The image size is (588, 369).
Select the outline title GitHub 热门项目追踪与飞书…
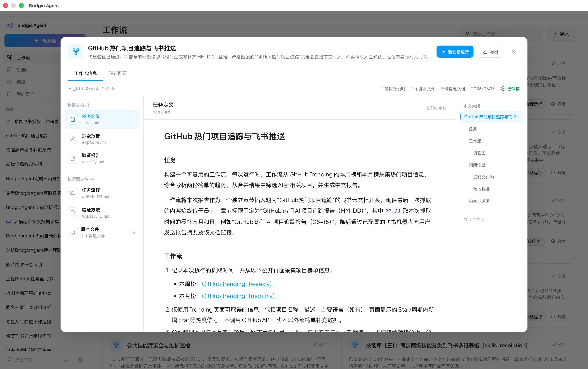point(491,117)
